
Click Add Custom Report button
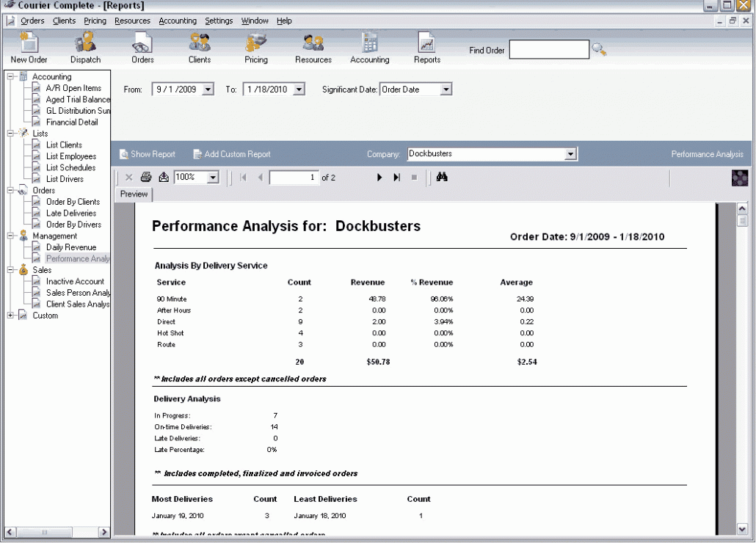click(x=232, y=154)
